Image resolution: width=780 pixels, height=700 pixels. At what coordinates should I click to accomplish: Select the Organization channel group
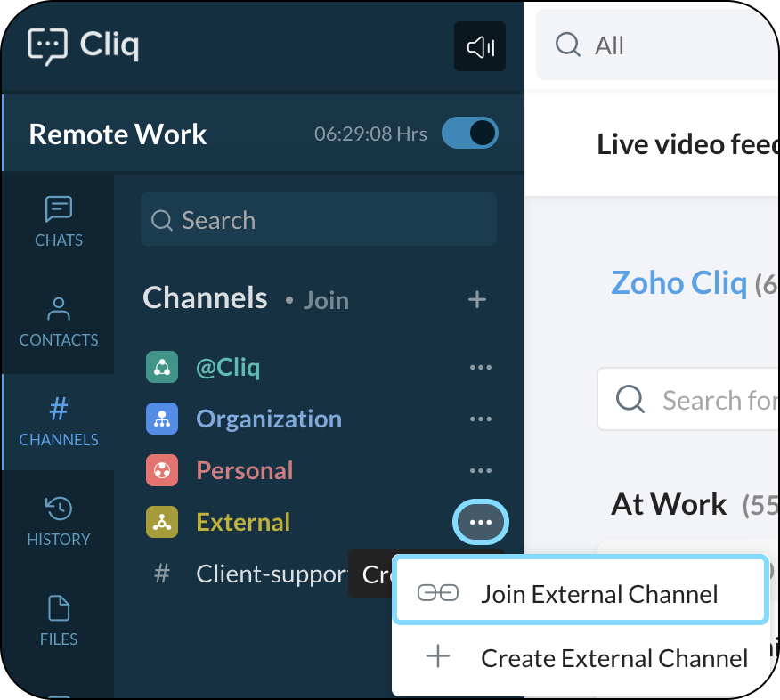(x=269, y=419)
